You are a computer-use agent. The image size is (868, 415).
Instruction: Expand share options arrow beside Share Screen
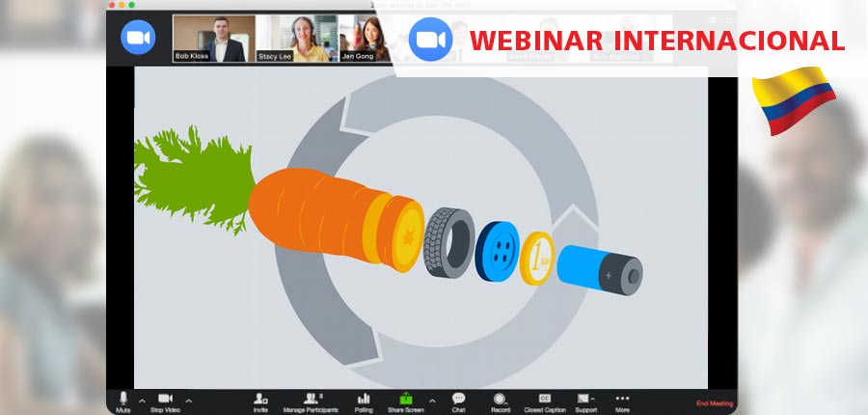tap(431, 400)
